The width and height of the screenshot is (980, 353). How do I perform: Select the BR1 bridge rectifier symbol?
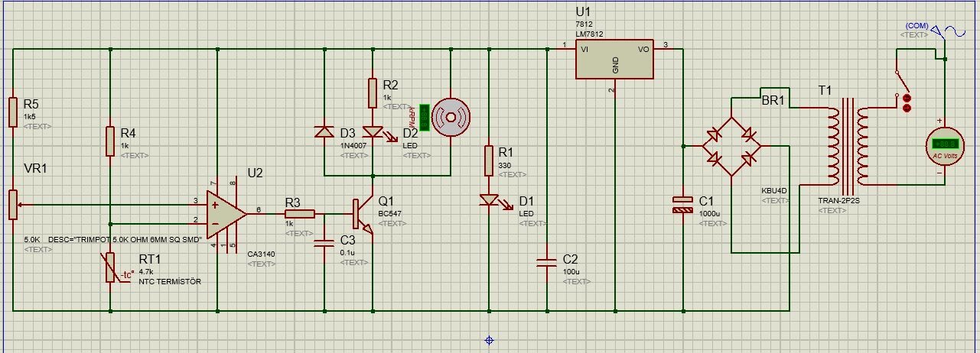click(732, 146)
